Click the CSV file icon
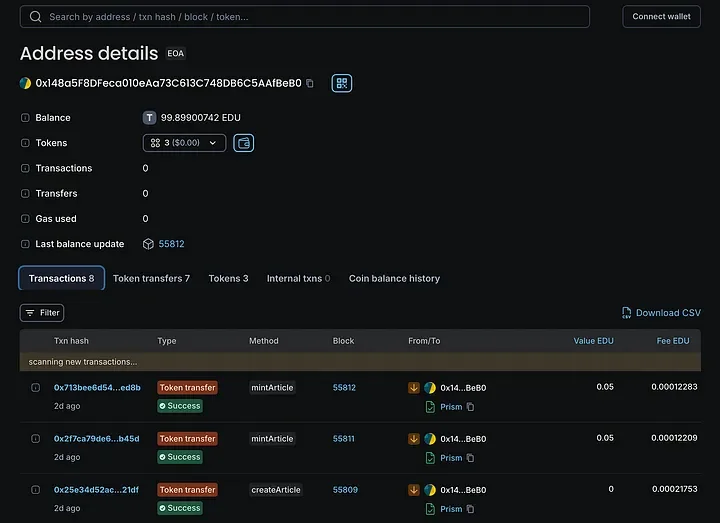The height and width of the screenshot is (523, 720). click(626, 313)
